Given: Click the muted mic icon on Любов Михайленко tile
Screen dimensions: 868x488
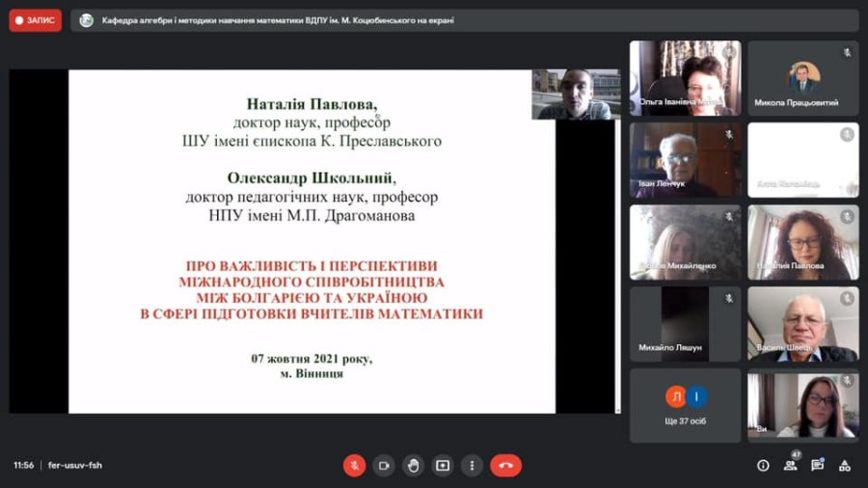Looking at the screenshot, I should 729,217.
